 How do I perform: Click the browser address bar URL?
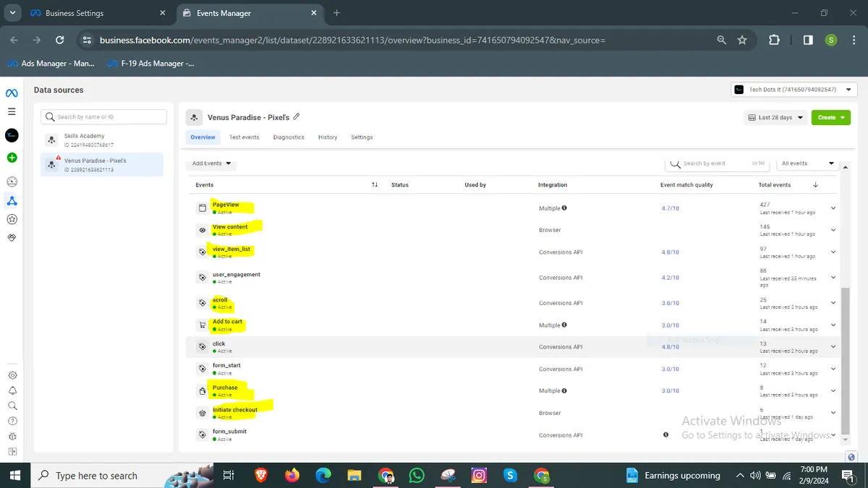coord(353,40)
